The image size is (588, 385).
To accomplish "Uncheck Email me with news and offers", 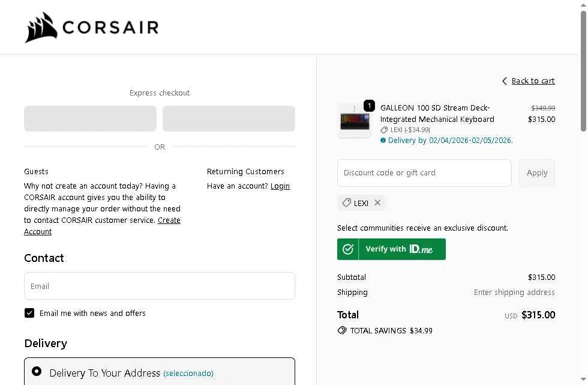I will [x=29, y=313].
